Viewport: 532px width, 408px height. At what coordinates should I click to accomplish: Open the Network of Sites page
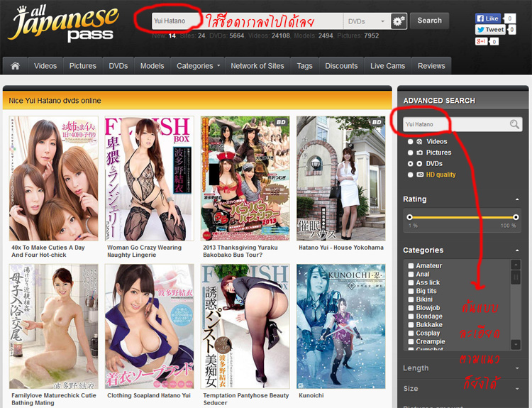(257, 66)
